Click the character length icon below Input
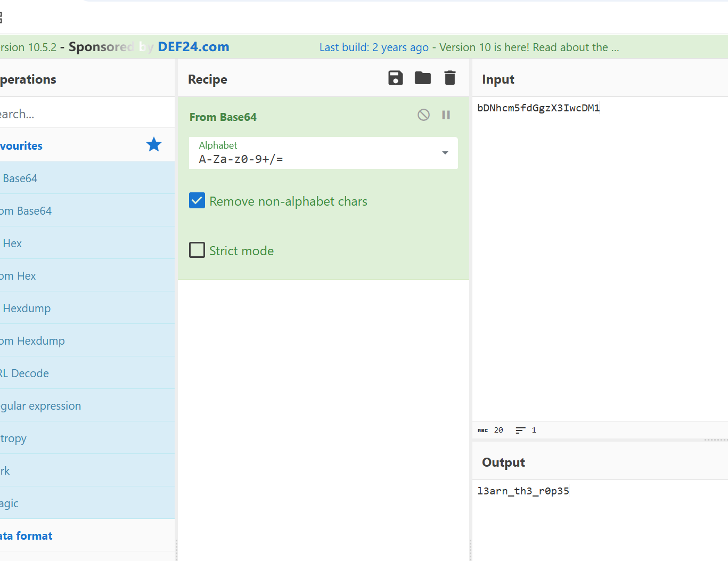This screenshot has height=561, width=728. click(x=483, y=430)
